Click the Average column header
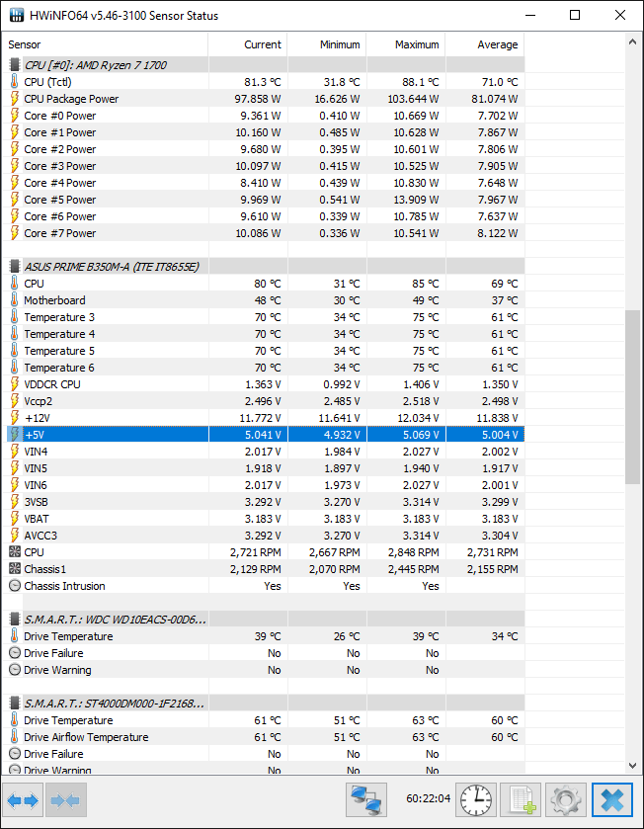This screenshot has width=644, height=829. 485,44
